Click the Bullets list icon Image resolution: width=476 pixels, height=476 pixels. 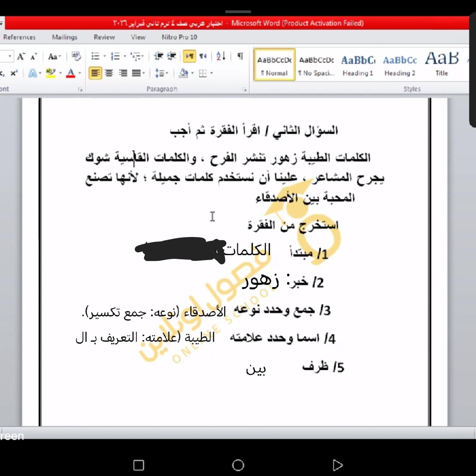click(95, 56)
